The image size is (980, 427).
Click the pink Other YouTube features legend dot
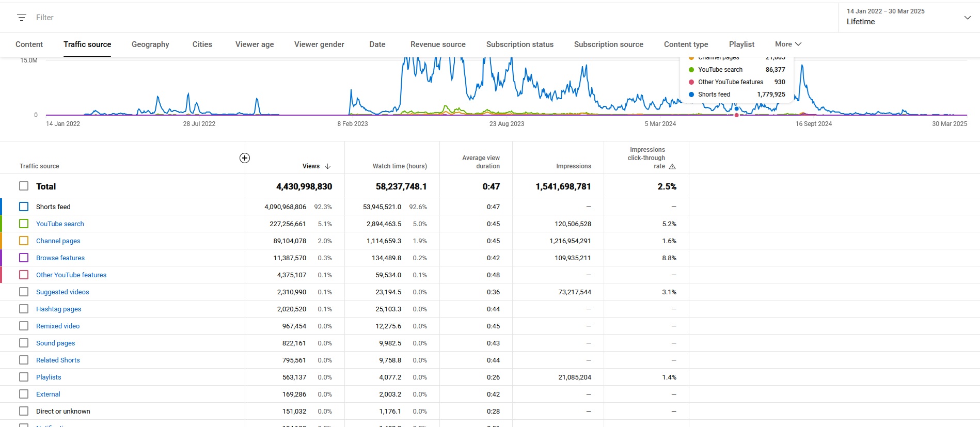point(691,82)
